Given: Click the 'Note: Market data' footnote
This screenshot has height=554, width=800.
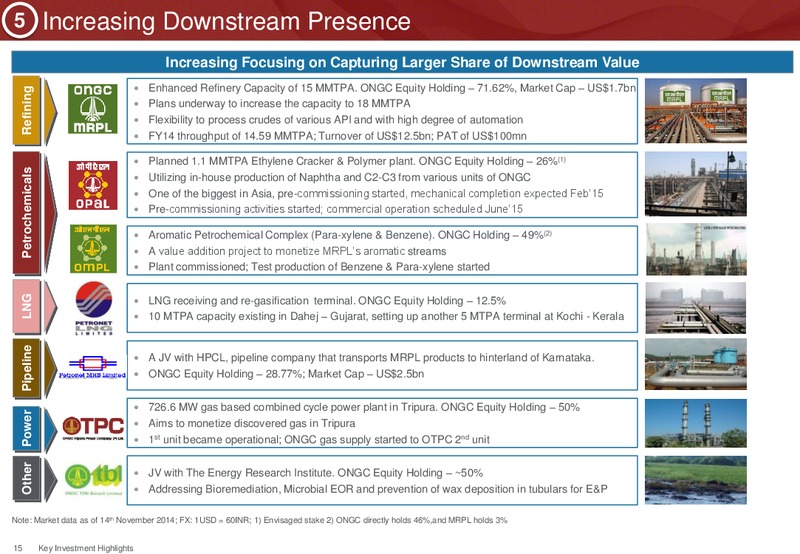Looking at the screenshot, I should coord(259,520).
